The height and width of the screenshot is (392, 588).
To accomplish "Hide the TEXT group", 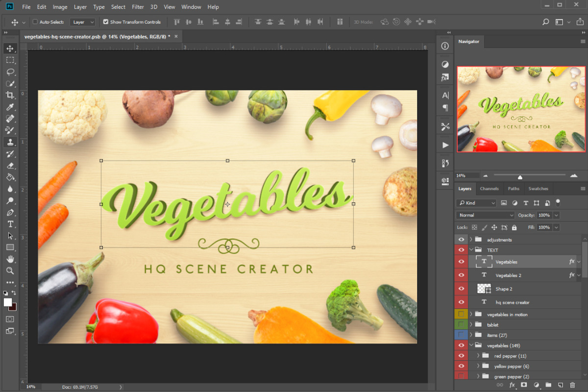I will point(461,250).
